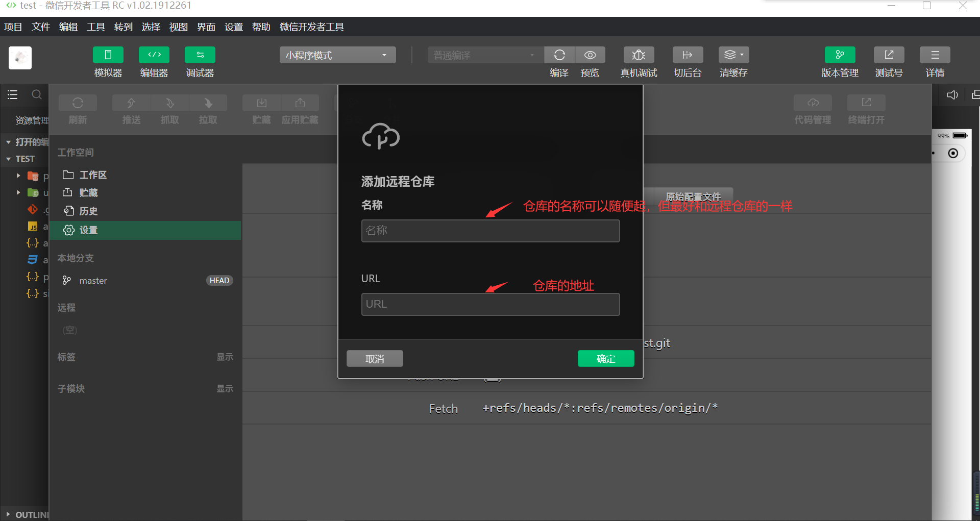Click the 推送 push icon
This screenshot has width=980, height=521.
(131, 103)
